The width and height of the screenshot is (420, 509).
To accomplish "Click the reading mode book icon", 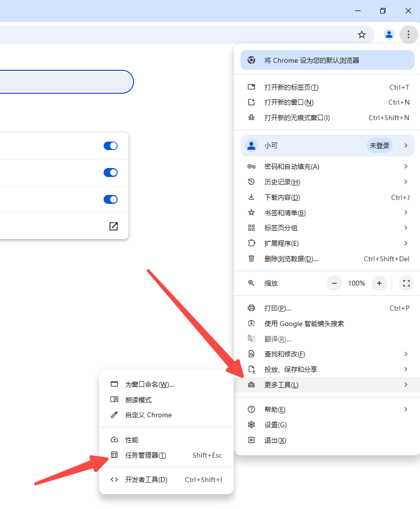I will (114, 399).
